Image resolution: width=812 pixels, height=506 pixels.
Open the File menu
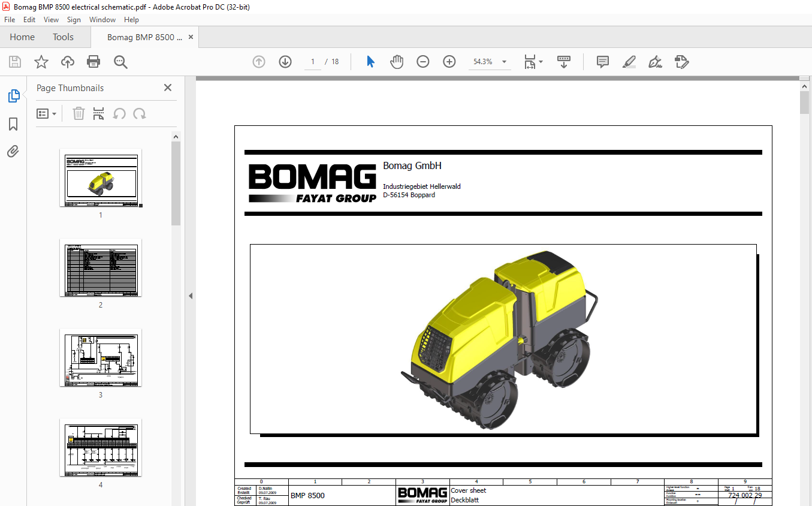10,20
